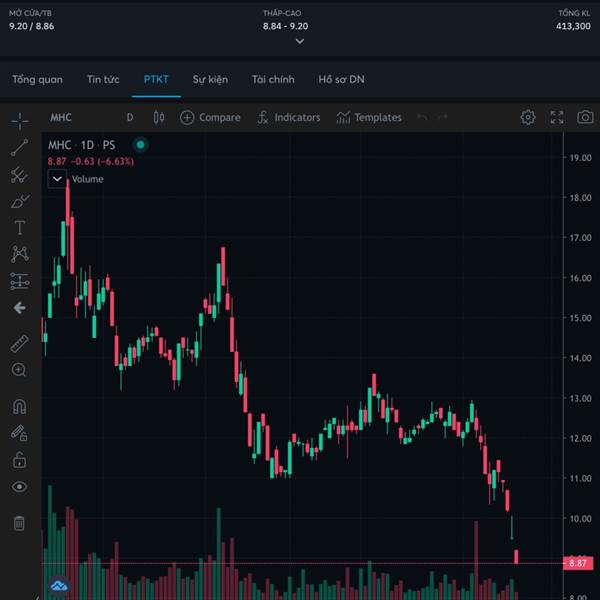
Task: Click the MHC symbol search field
Action: tap(61, 117)
